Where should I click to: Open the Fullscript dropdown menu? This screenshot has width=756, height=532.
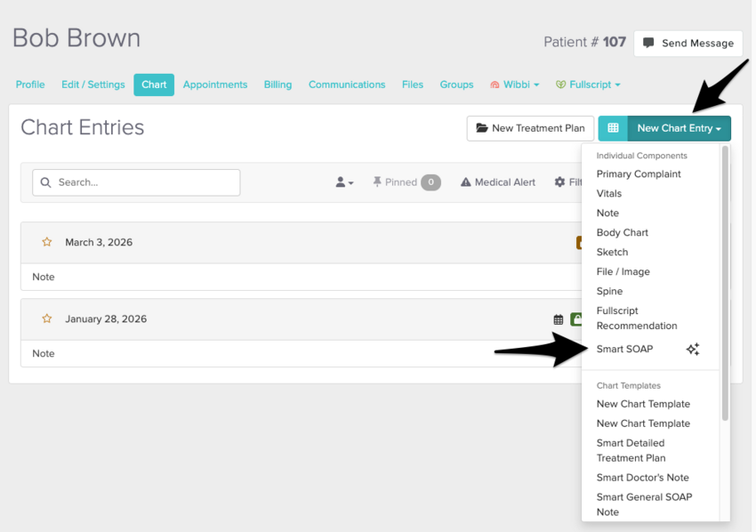(x=588, y=85)
